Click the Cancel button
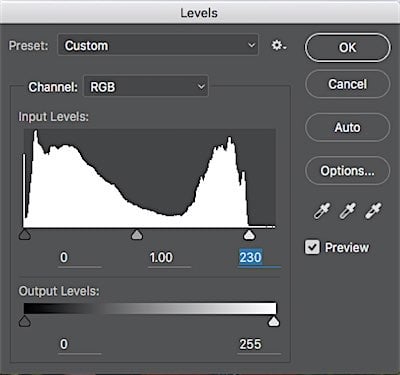400x375 pixels. pos(347,84)
